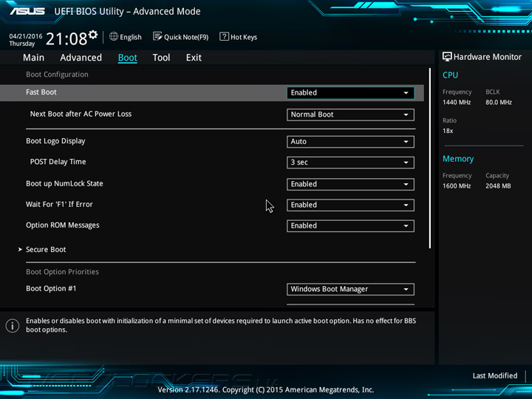Click the BCLK value 80.0 MHz
The width and height of the screenshot is (532, 399).
pos(499,102)
